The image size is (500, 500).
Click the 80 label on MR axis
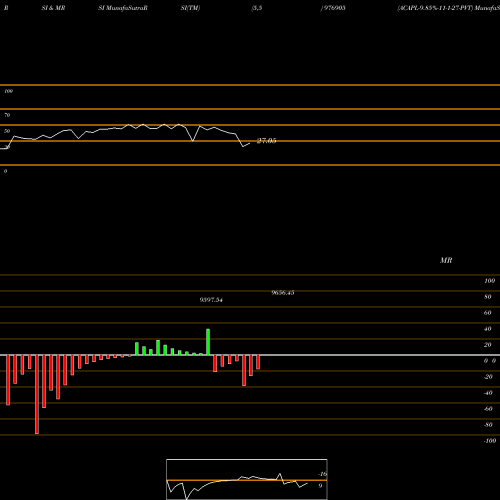click(x=487, y=297)
